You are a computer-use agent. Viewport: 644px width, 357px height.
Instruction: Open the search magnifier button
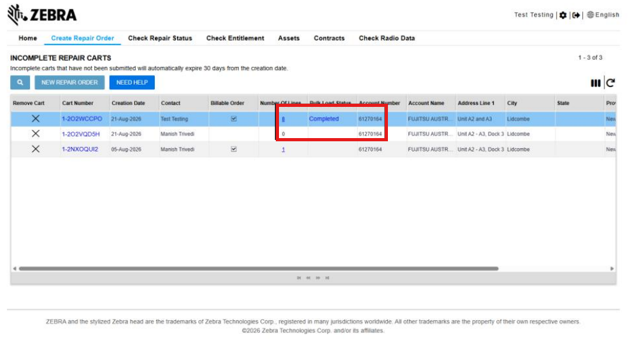[20, 83]
